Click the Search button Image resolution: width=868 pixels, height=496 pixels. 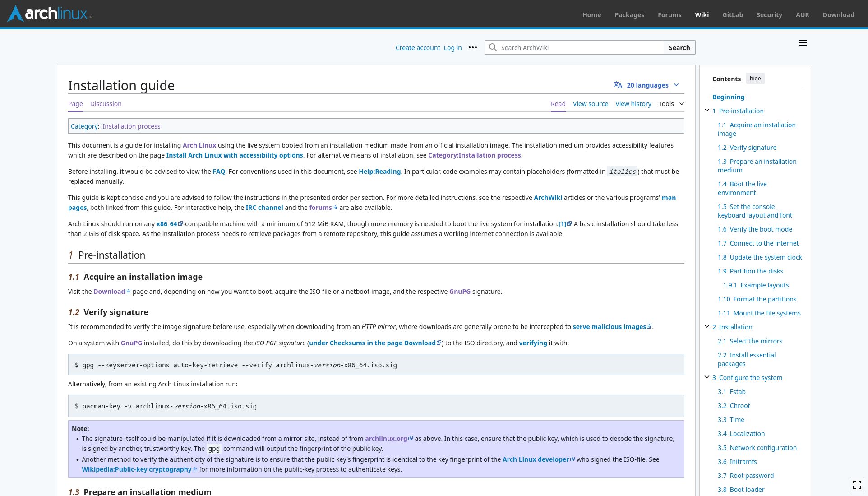pyautogui.click(x=679, y=48)
